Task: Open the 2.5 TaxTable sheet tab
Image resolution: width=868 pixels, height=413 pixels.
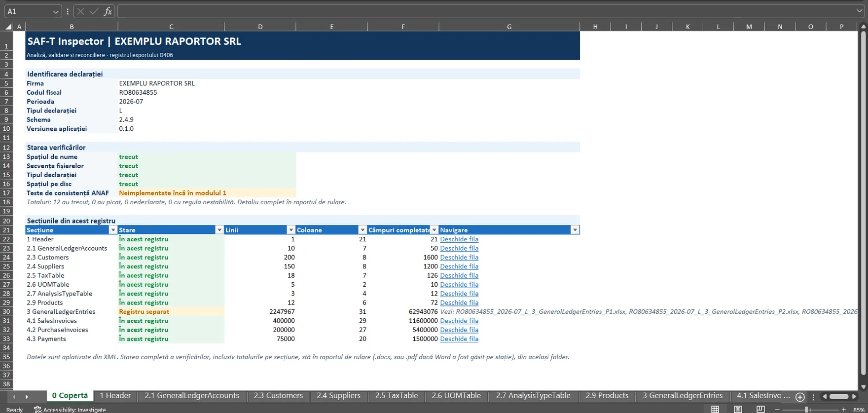Action: 397,396
